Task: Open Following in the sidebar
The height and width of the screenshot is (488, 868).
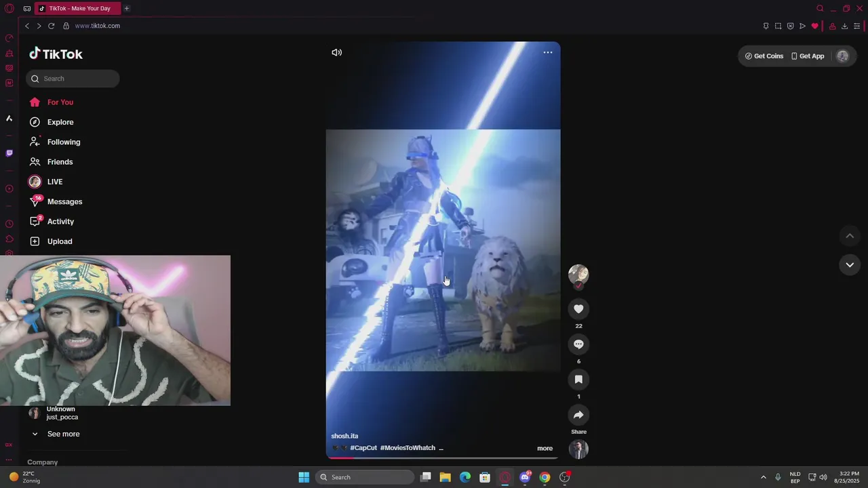Action: pos(54,142)
